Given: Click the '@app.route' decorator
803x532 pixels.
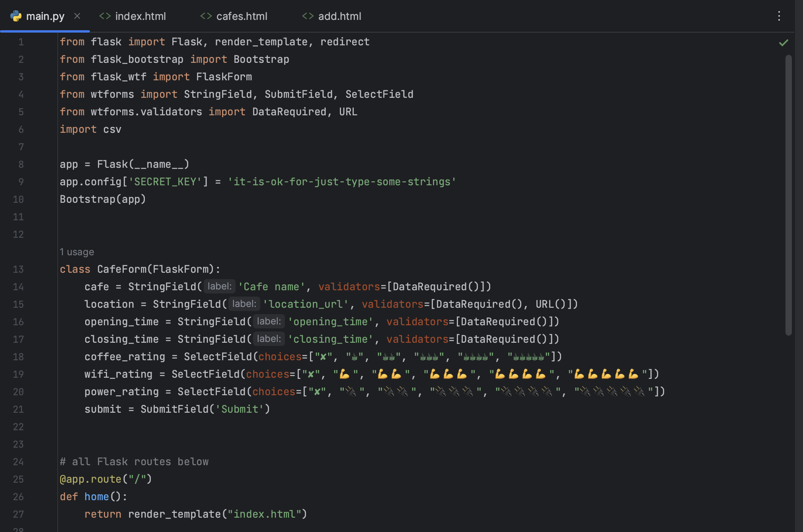Looking at the screenshot, I should 90,479.
